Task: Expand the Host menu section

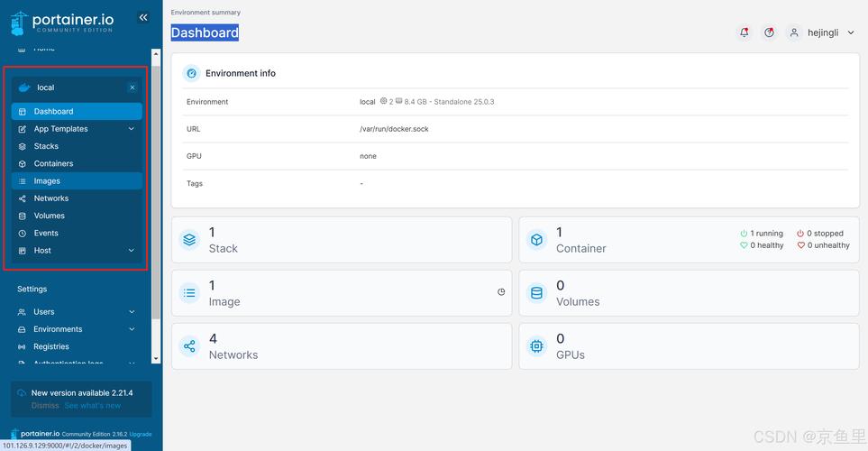Action: click(131, 251)
